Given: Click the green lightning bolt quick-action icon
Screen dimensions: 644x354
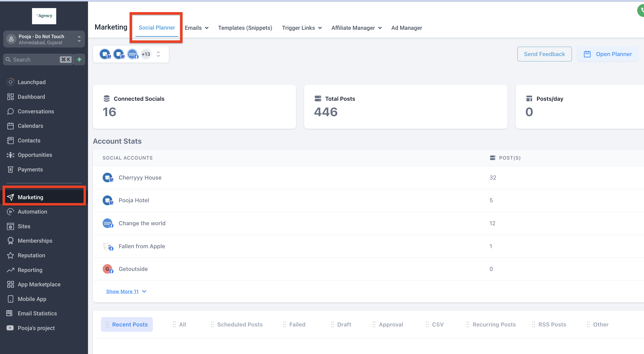Looking at the screenshot, I should click(79, 60).
